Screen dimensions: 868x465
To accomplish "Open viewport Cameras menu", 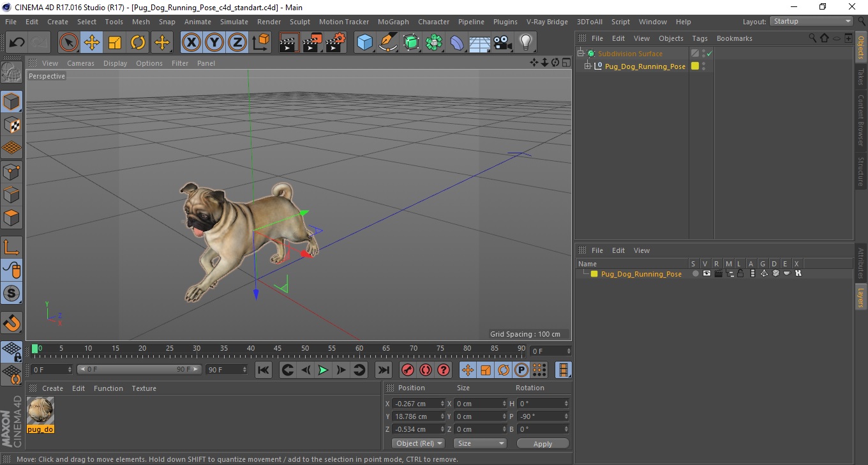I will pos(80,63).
